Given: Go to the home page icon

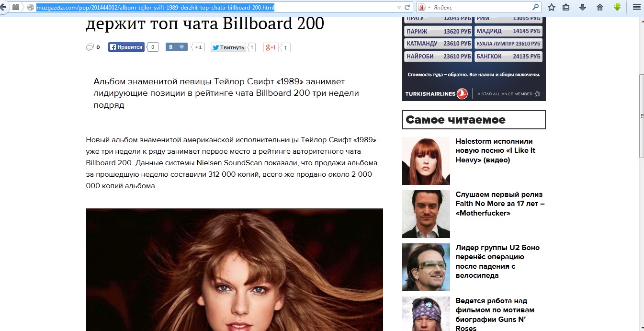Looking at the screenshot, I should (x=599, y=8).
